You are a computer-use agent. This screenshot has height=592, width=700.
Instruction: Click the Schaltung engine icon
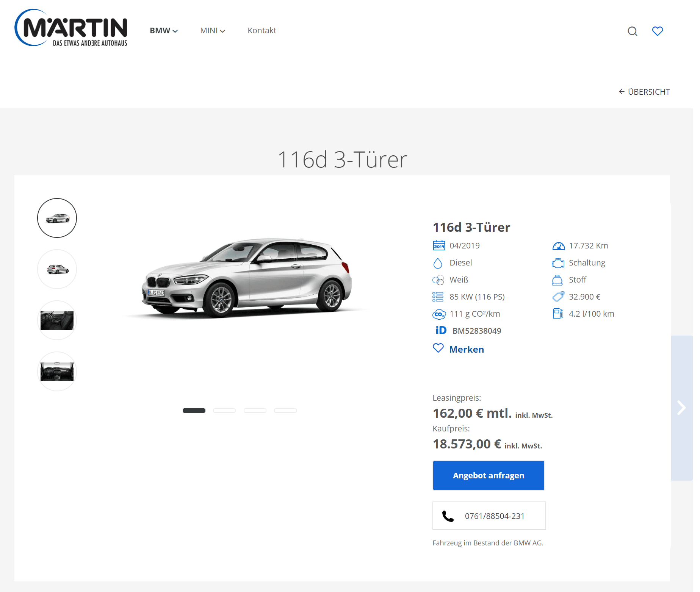[558, 263]
